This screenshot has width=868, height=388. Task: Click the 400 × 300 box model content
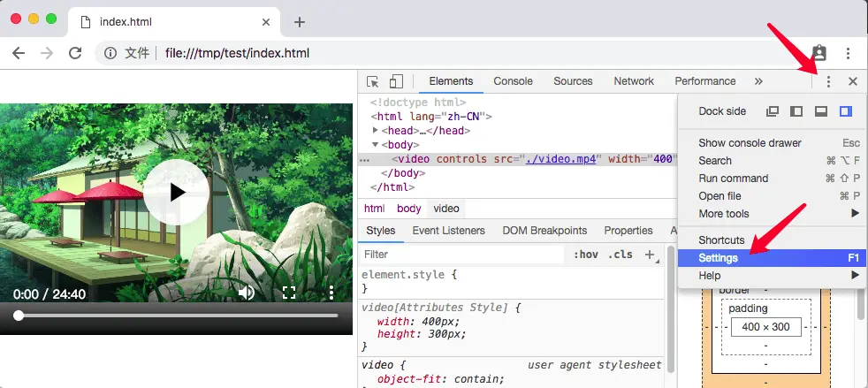766,326
